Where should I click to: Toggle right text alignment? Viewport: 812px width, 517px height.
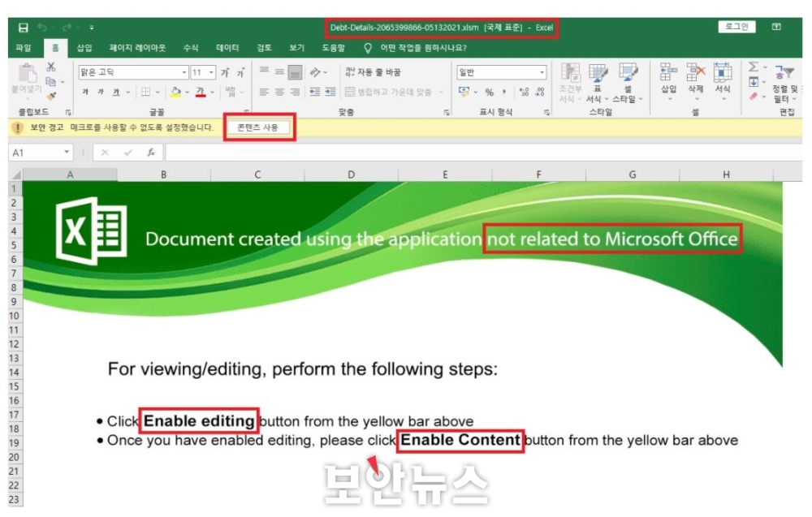(x=296, y=92)
